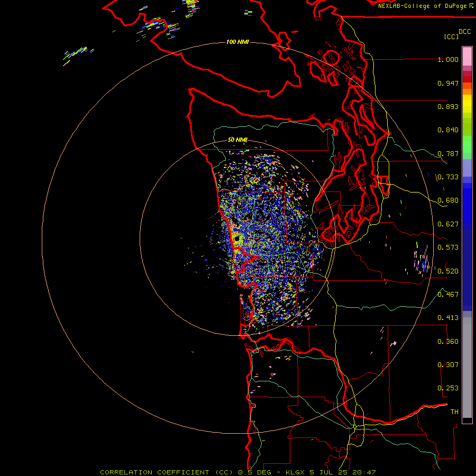The image size is (476, 476).
Task: Click the bright green segment of color bar
Action: coord(467,144)
